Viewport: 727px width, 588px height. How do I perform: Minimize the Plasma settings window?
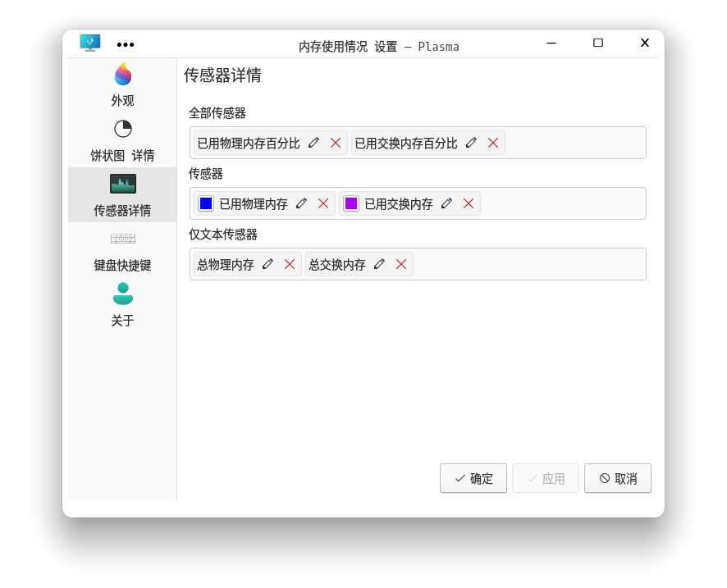pos(551,43)
